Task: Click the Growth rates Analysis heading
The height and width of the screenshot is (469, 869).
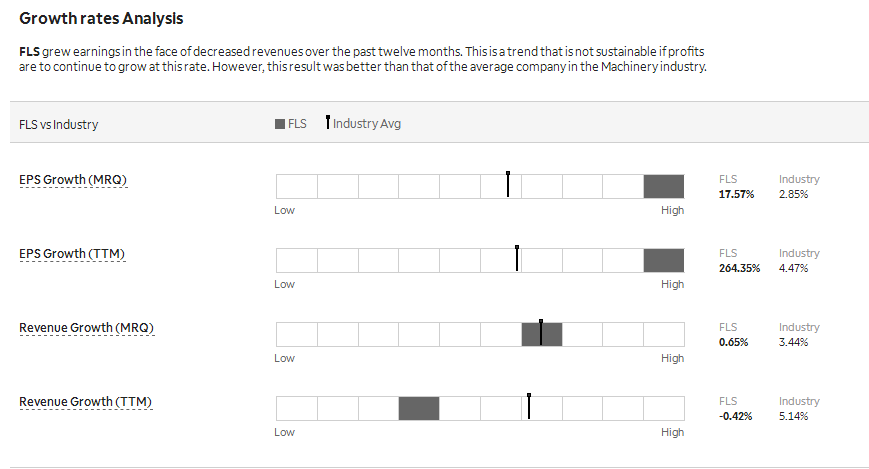Action: tap(101, 18)
